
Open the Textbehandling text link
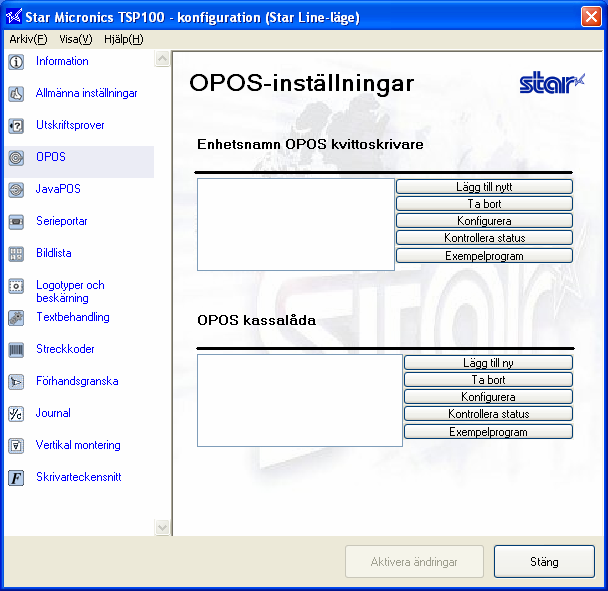73,317
